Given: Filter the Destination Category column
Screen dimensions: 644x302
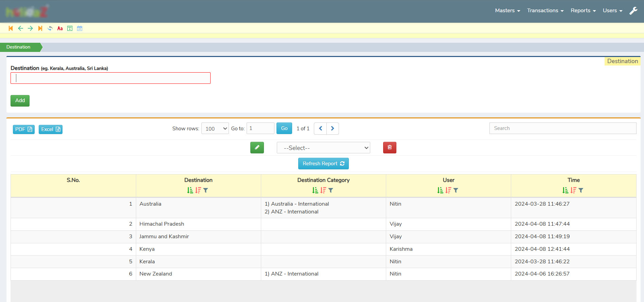Looking at the screenshot, I should click(x=331, y=190).
